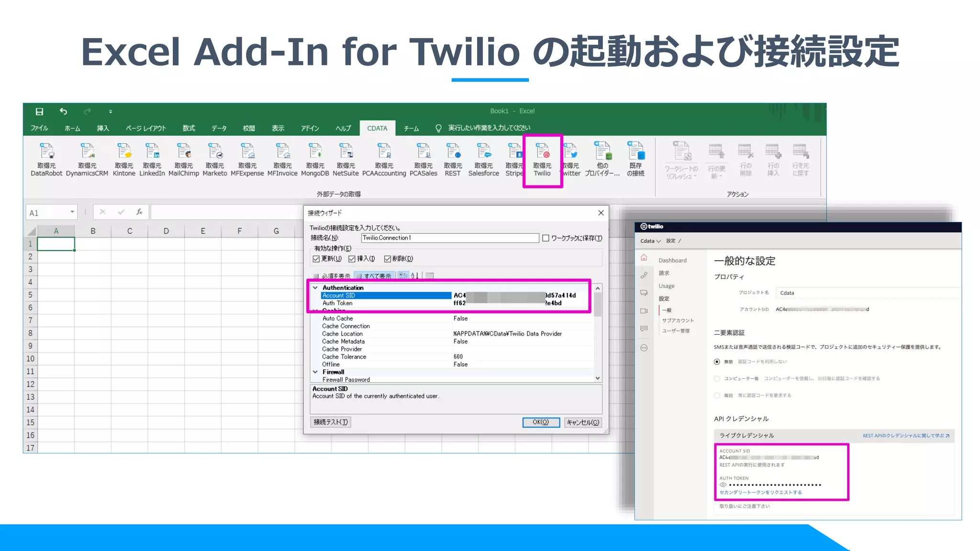Image resolution: width=980 pixels, height=551 pixels.
Task: Click scrollbar down arrow in property grid
Action: [x=598, y=378]
